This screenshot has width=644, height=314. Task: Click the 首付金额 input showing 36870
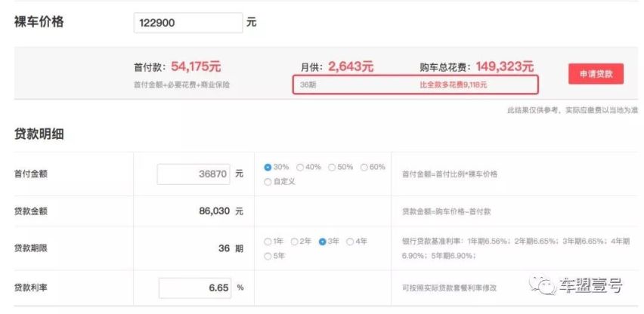point(194,174)
